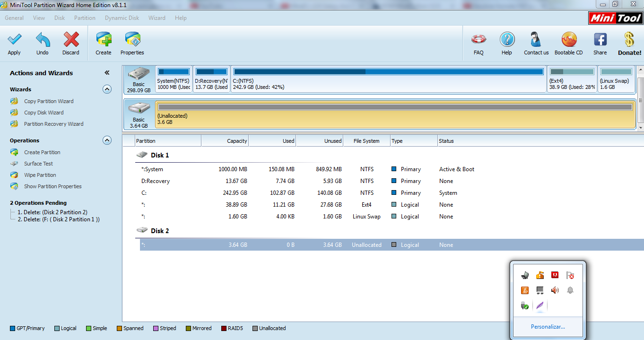Collapse the Operations section
This screenshot has height=340, width=644.
pos(107,140)
